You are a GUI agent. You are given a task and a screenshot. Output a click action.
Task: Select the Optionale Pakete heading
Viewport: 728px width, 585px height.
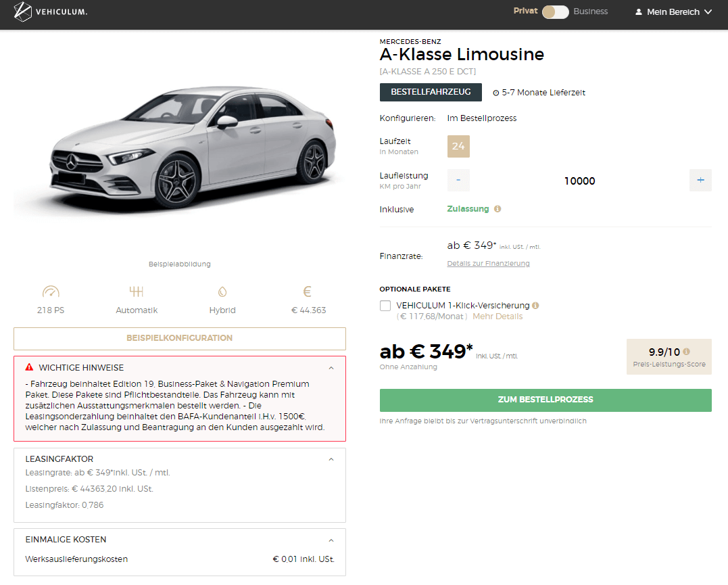coord(415,289)
